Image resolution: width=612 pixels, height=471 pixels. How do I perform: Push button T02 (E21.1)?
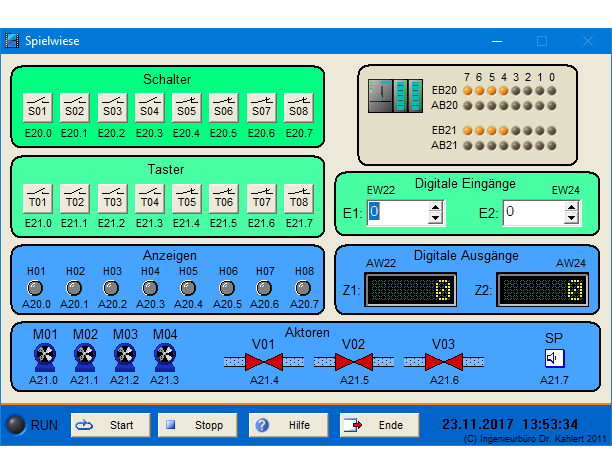pos(75,199)
